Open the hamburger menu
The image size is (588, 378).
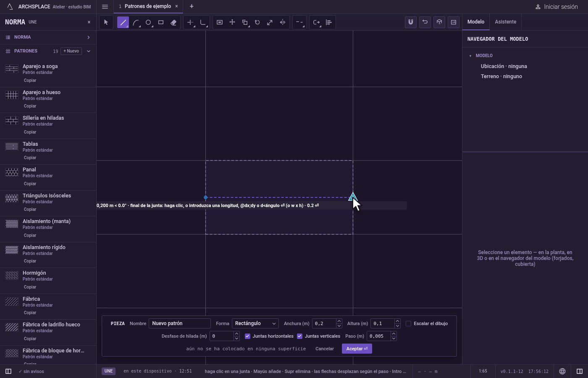[105, 6]
